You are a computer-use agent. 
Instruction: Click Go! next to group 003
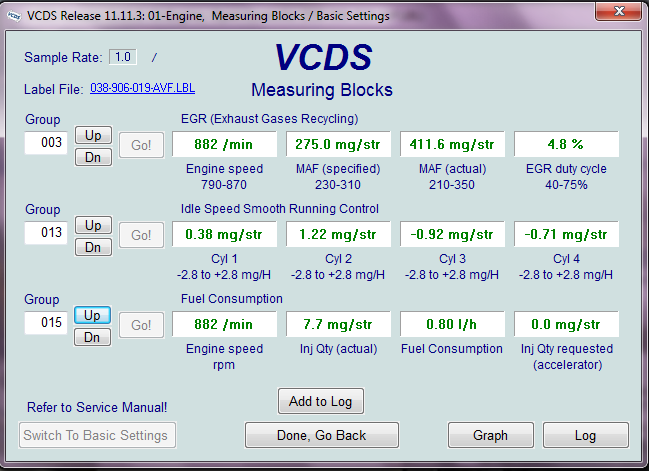(141, 145)
